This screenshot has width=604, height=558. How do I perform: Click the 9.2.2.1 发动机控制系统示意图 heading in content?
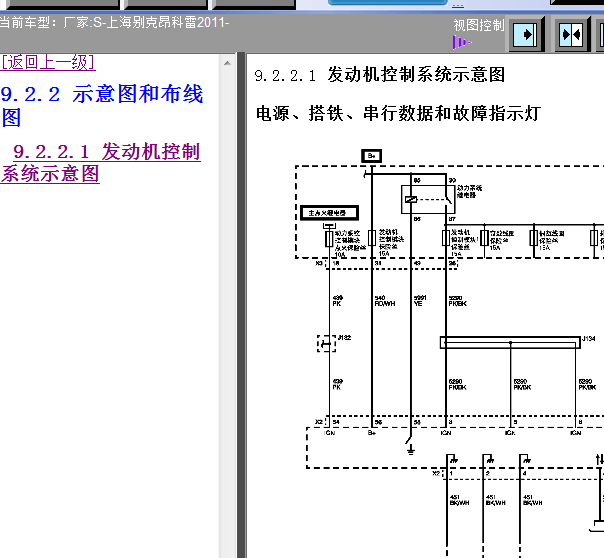pos(380,75)
